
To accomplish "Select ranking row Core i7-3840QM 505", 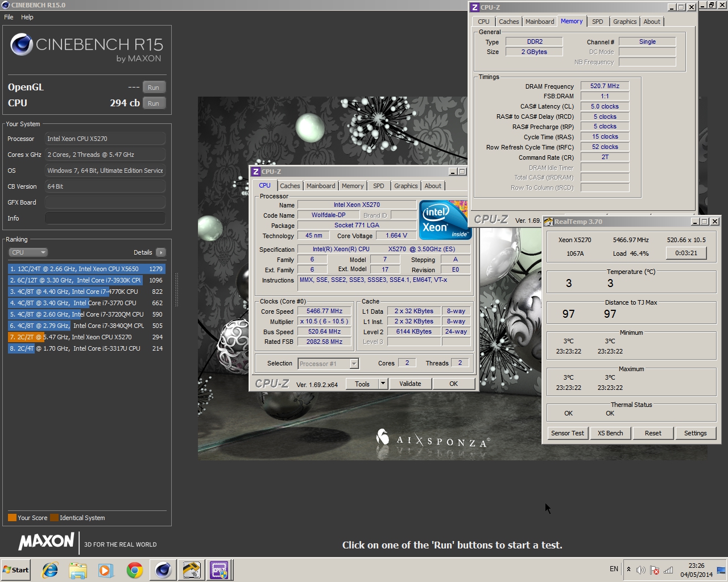I will pyautogui.click(x=86, y=326).
